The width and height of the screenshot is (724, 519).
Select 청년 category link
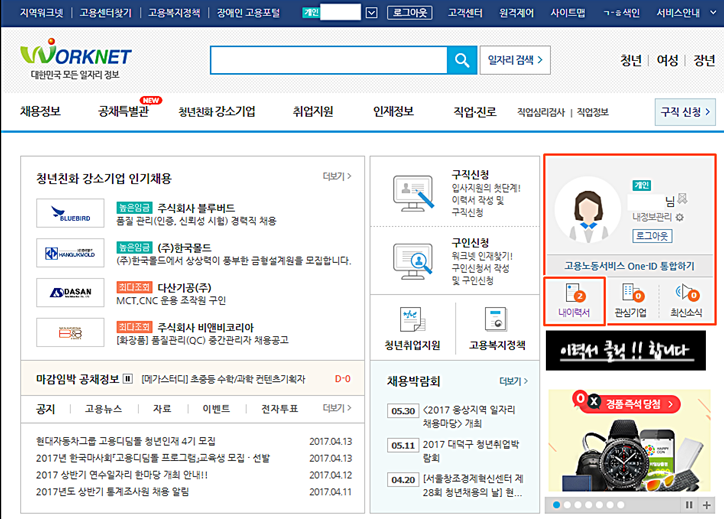[631, 60]
